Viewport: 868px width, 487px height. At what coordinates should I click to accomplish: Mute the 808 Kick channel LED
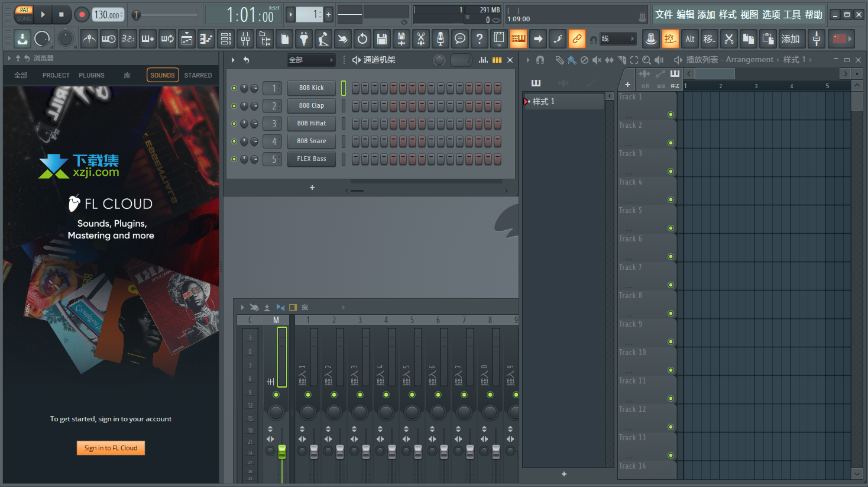click(x=234, y=88)
